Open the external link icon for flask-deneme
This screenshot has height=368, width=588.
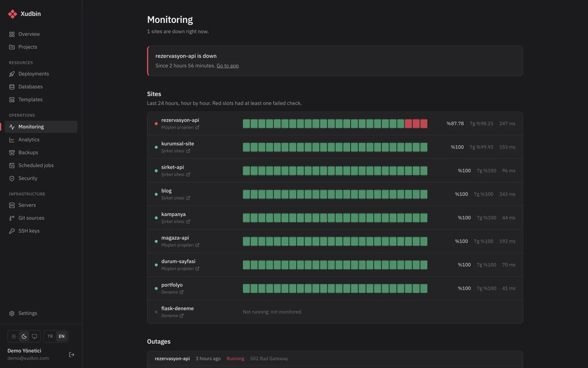(182, 316)
